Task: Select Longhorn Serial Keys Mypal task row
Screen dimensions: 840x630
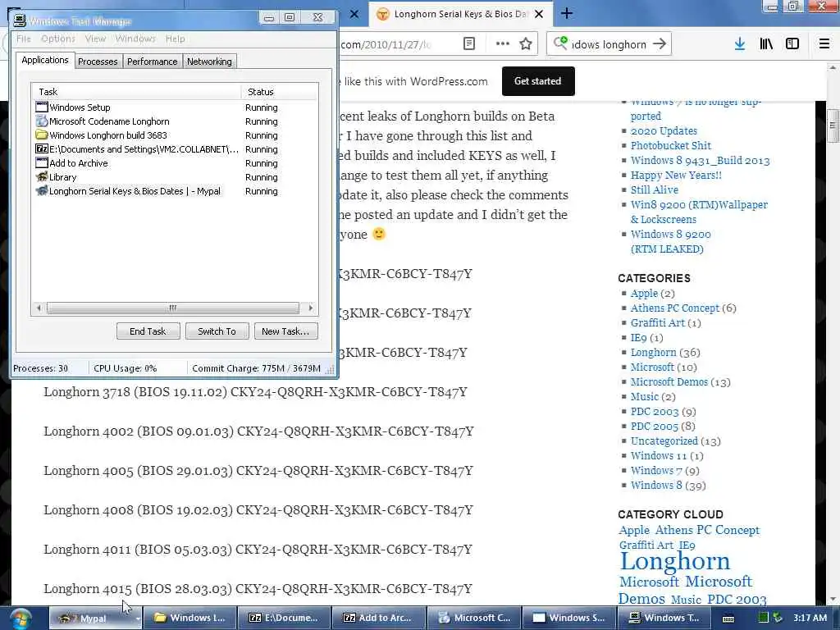Action: pos(174,190)
